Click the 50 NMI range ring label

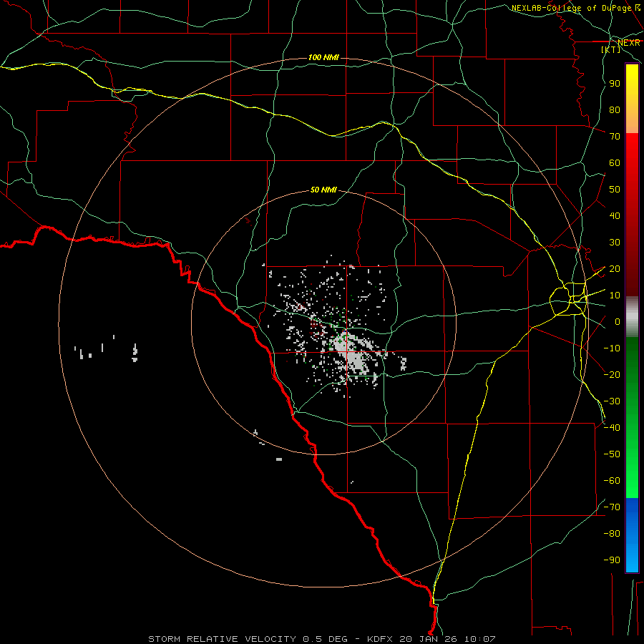[x=323, y=190]
